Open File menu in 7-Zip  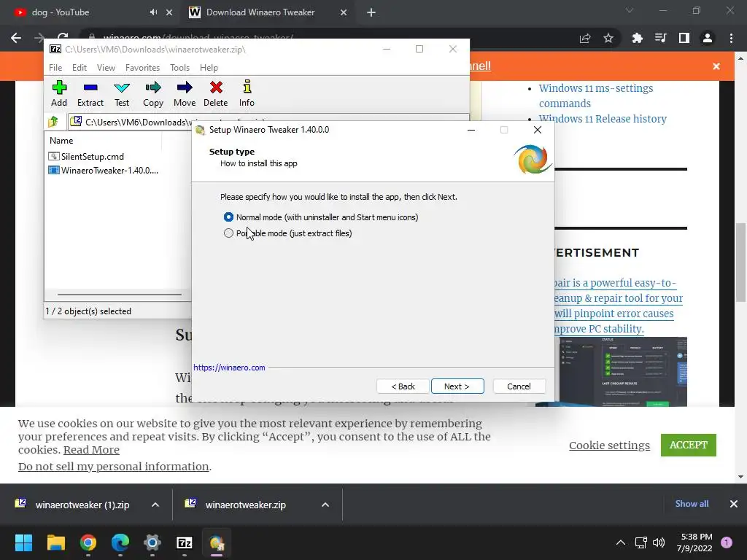point(55,68)
